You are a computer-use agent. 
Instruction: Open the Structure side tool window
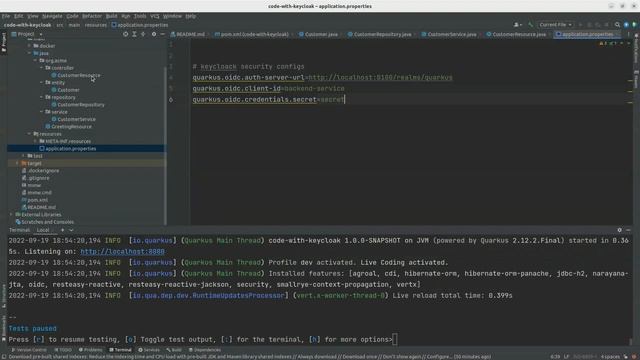(x=4, y=296)
